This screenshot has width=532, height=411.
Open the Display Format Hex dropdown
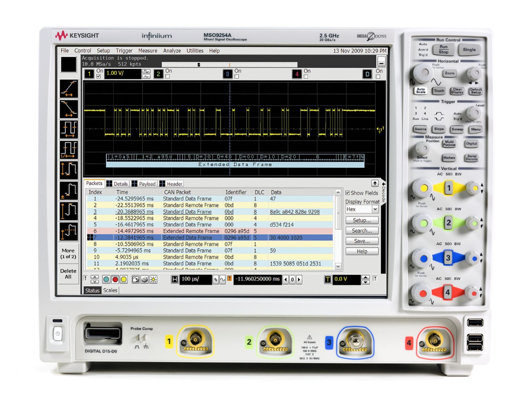click(375, 209)
